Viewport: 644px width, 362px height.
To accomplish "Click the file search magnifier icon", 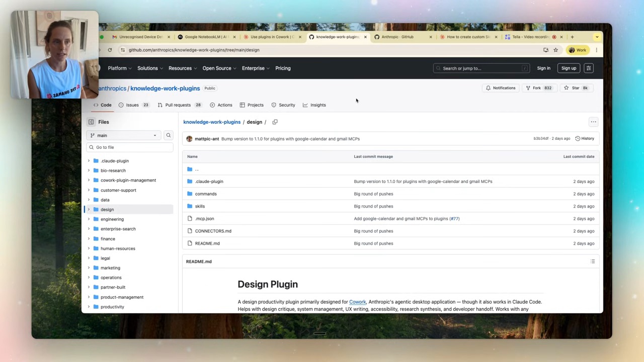I will [169, 135].
